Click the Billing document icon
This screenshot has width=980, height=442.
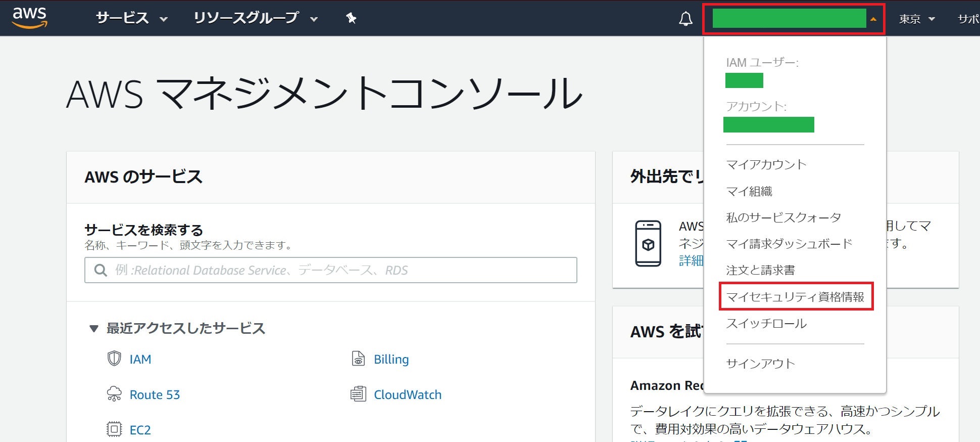click(358, 359)
